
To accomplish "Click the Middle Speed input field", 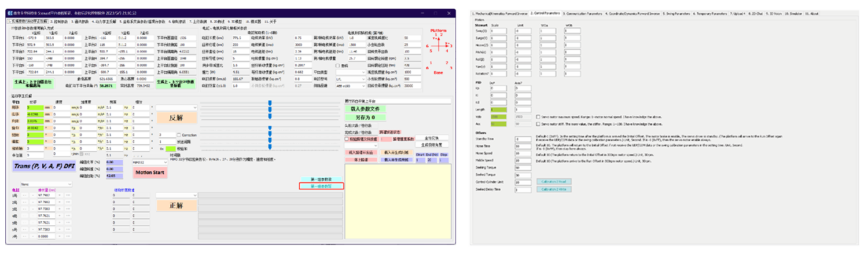I will [x=523, y=160].
